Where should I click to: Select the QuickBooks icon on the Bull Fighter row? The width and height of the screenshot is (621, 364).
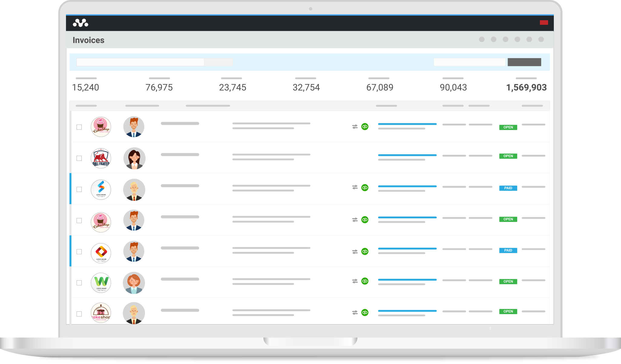point(365,158)
